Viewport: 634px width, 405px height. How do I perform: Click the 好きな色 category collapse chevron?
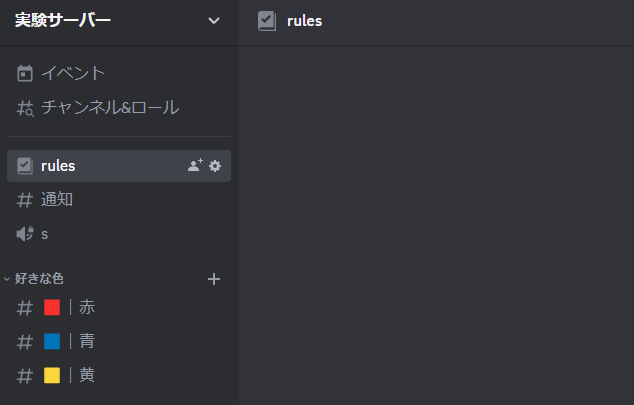(x=7, y=279)
